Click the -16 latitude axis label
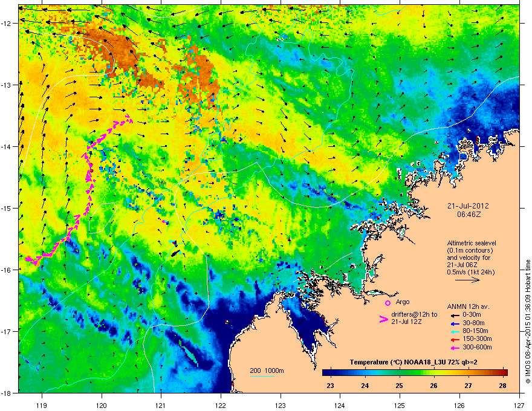Viewport: 532px width, 411px height. [7, 270]
